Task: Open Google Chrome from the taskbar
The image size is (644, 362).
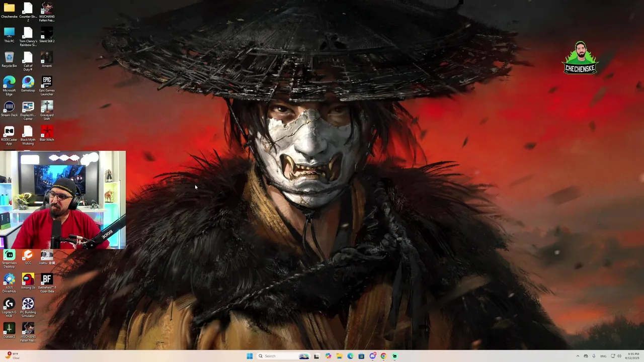Action: [383, 356]
